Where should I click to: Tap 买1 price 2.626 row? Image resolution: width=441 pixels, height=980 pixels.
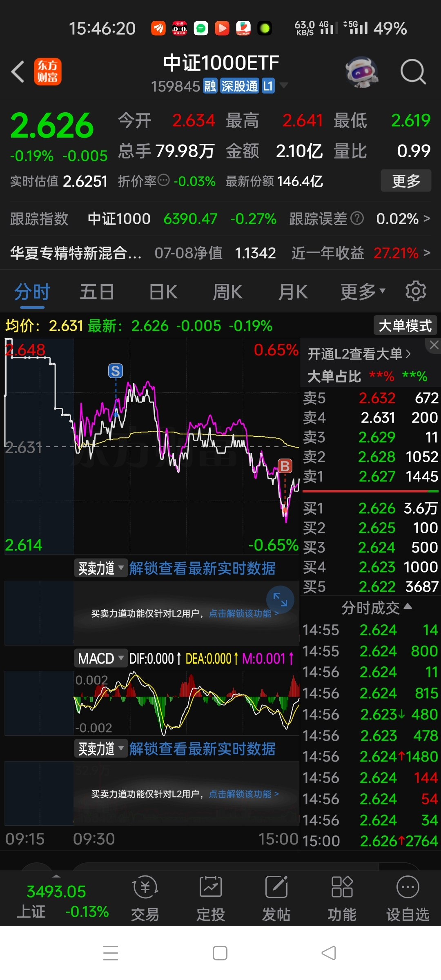tap(371, 508)
